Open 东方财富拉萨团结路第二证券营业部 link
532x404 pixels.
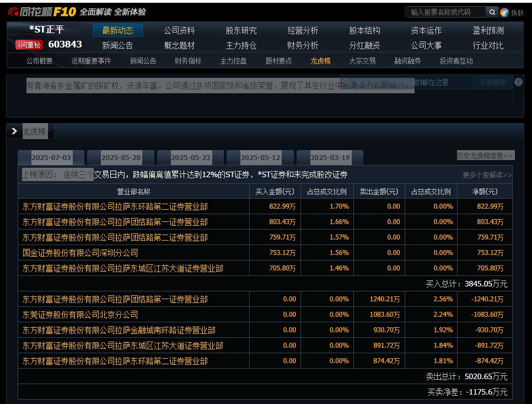pos(115,237)
